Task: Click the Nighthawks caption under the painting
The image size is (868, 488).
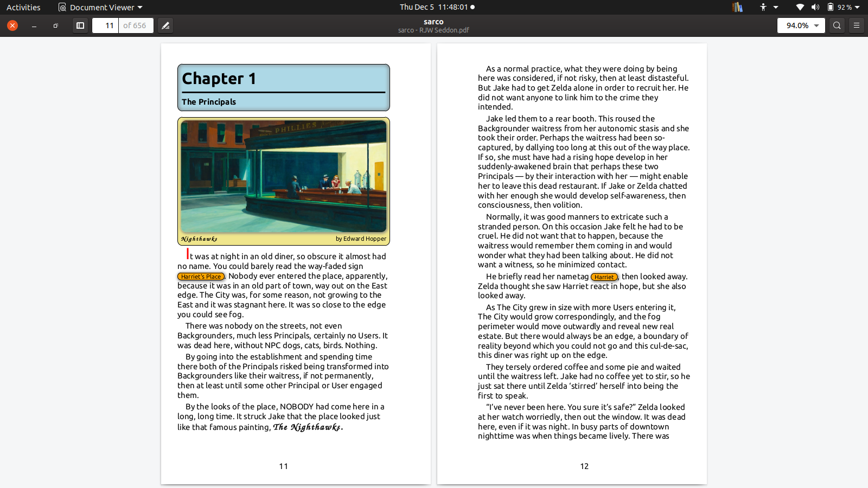Action: tap(199, 239)
